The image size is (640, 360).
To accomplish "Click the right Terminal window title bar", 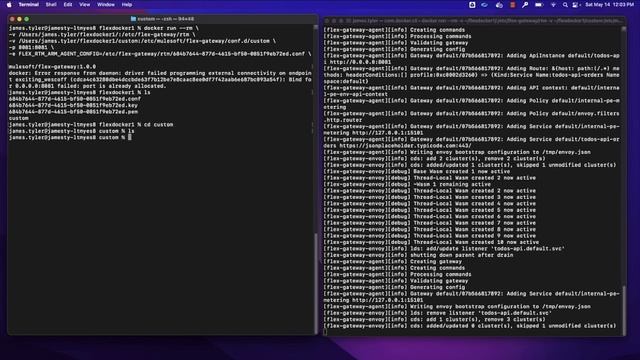I will (x=473, y=20).
